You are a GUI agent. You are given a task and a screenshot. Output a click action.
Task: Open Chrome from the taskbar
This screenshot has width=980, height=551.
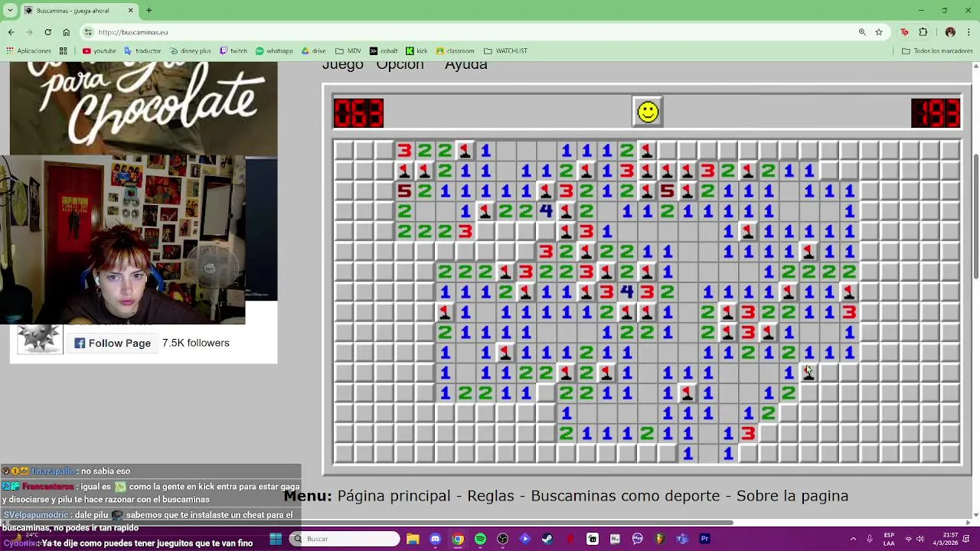(x=457, y=539)
